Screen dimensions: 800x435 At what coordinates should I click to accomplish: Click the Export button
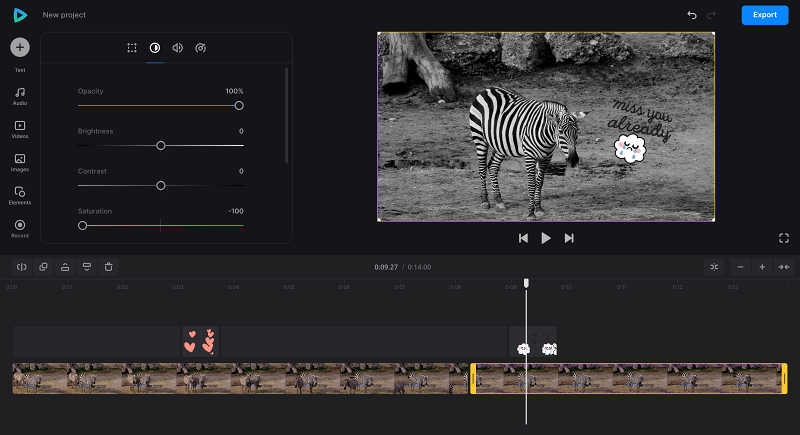pos(765,15)
